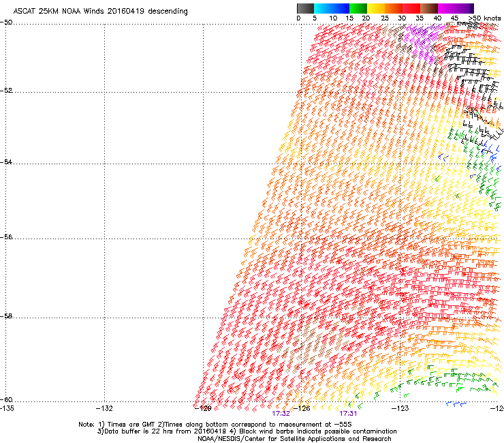This screenshot has width=504, height=443.
Task: Click the -52 latitude axis label
Action: pyautogui.click(x=6, y=91)
